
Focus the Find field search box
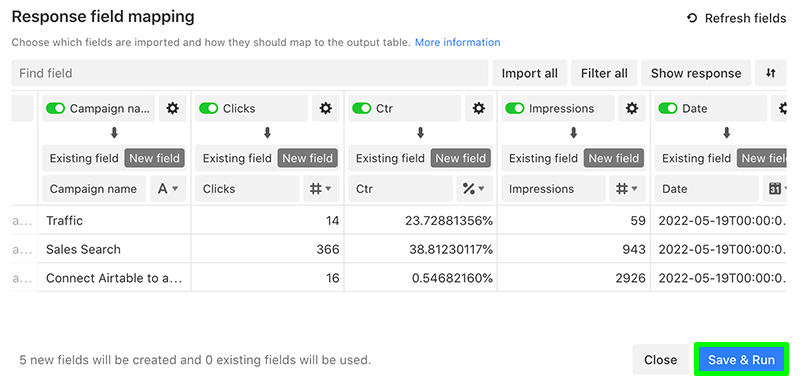coord(250,73)
